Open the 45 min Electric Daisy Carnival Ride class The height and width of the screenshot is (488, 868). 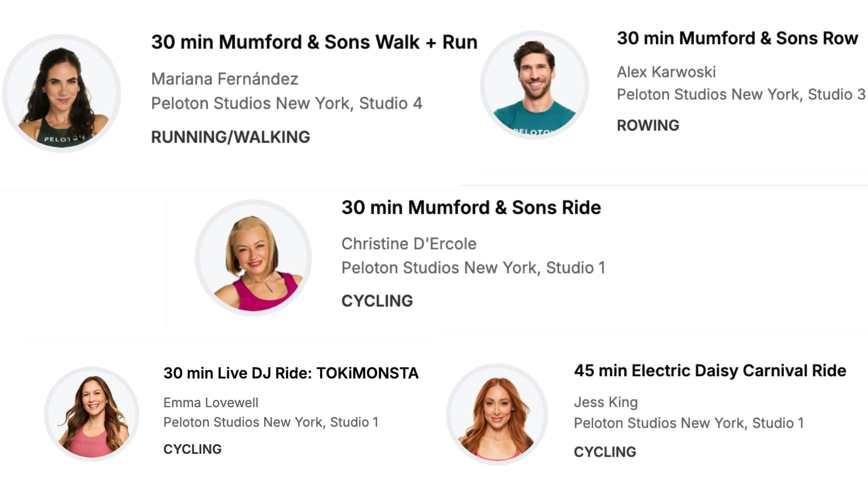(710, 371)
